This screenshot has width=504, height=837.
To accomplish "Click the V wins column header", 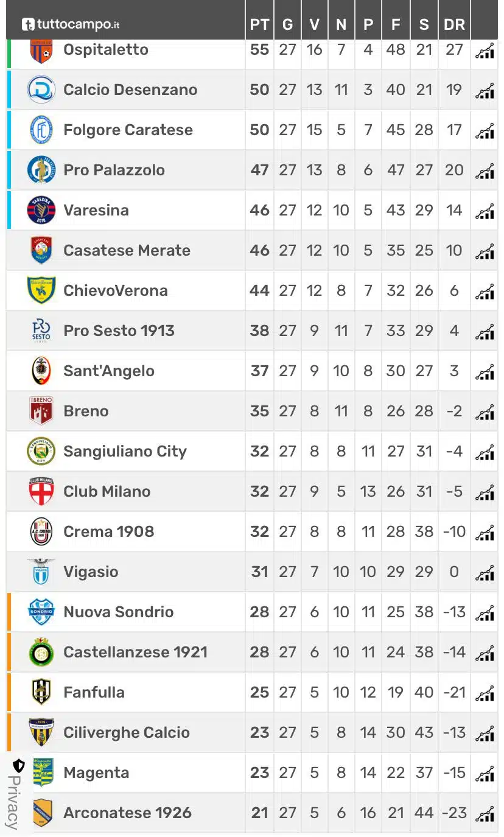I will point(314,24).
